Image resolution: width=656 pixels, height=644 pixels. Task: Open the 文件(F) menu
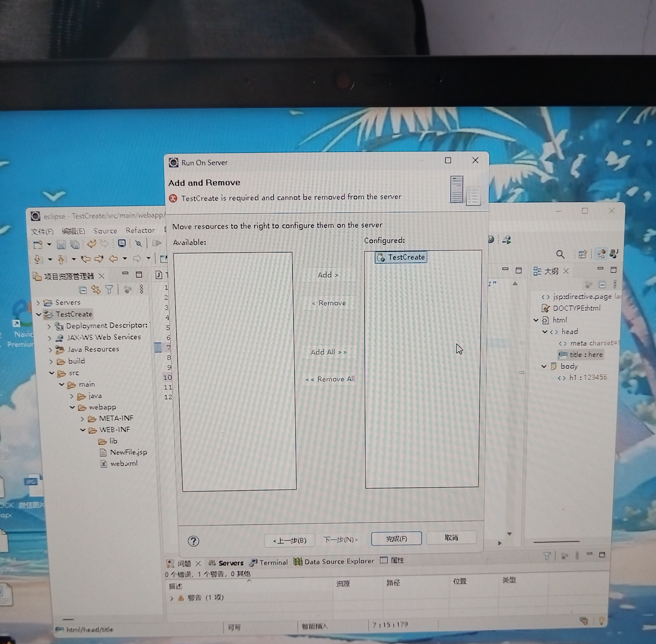point(42,232)
